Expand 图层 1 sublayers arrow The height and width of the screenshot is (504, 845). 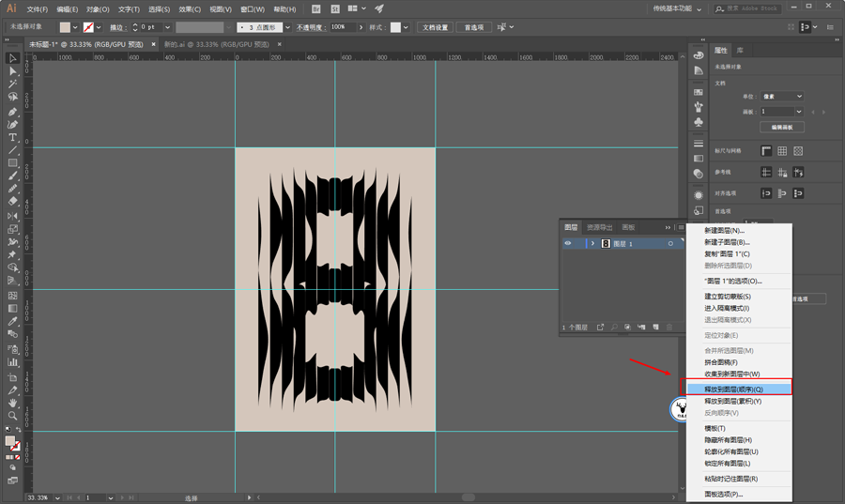(x=592, y=243)
